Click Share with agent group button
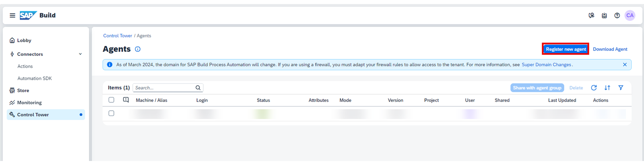 pyautogui.click(x=537, y=88)
